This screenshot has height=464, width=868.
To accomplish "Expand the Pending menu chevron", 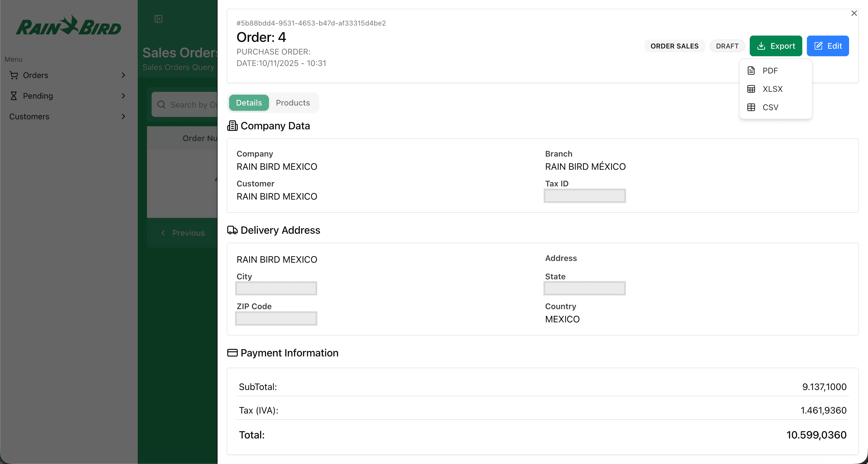I will pos(123,95).
